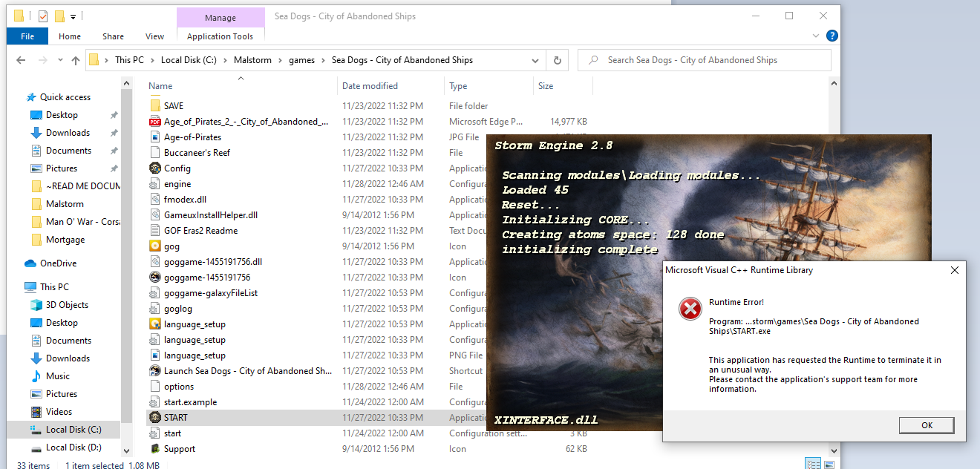Open Downloads in Quick access
980x469 pixels.
pos(68,133)
